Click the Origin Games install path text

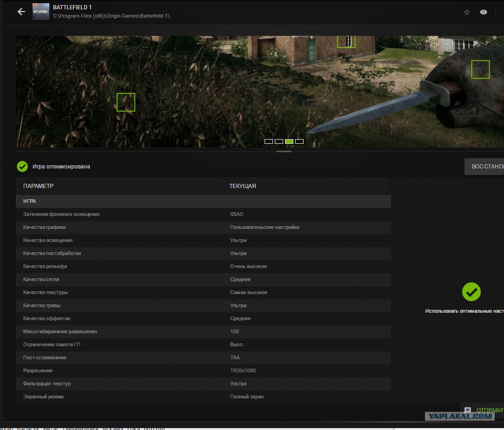(111, 16)
